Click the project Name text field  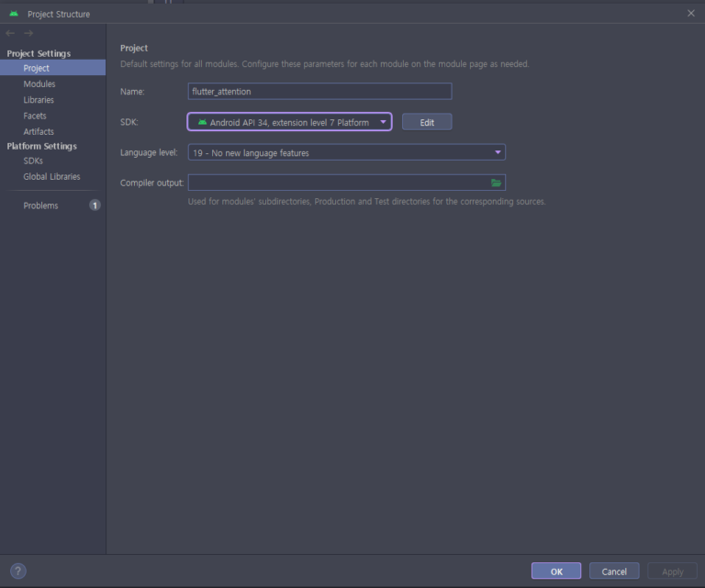click(319, 91)
